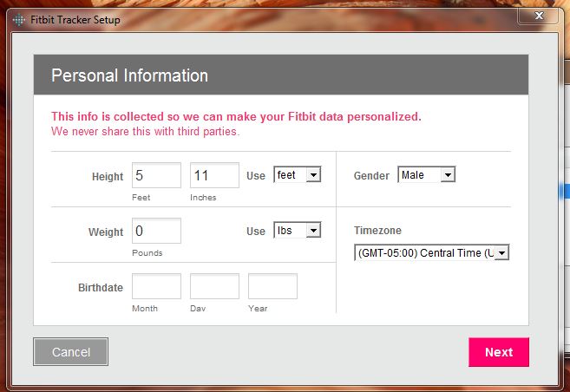
Task: Click the birthdate Year field
Action: [x=272, y=286]
